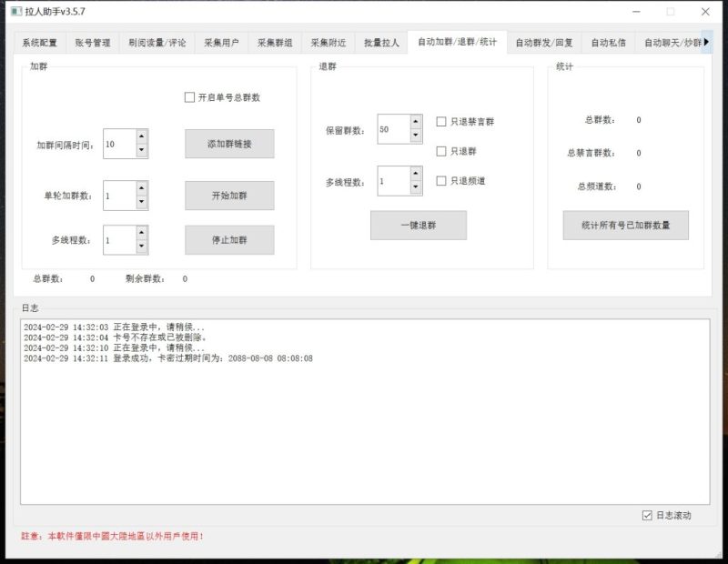Click the 添加群链接 button
728x564 pixels.
(x=230, y=144)
